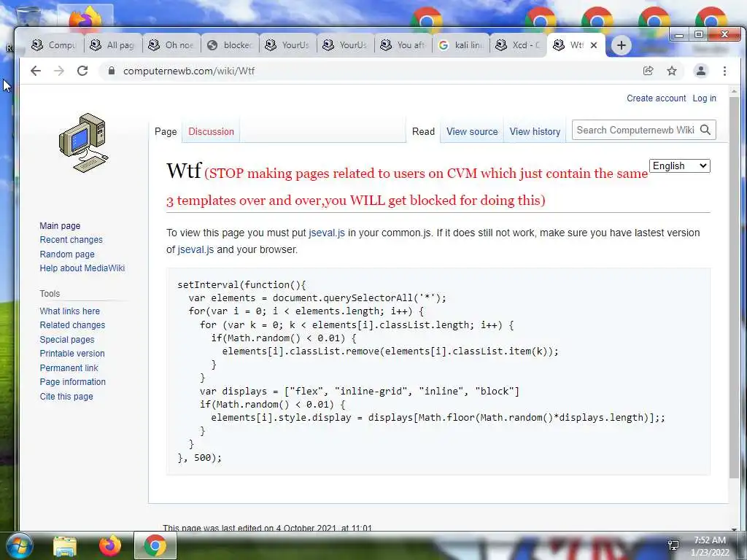Open Page information link
This screenshot has height=560, width=747.
coord(72,381)
